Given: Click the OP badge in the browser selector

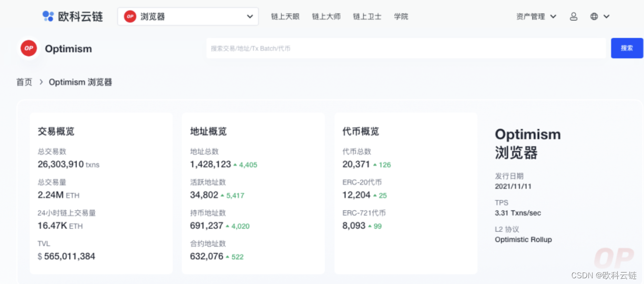Looking at the screenshot, I should (x=130, y=16).
